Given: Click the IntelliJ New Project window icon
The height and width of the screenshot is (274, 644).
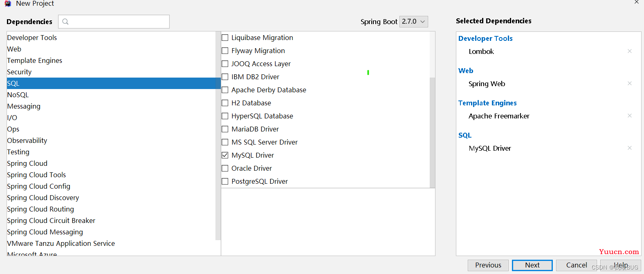Looking at the screenshot, I should 8,3.
